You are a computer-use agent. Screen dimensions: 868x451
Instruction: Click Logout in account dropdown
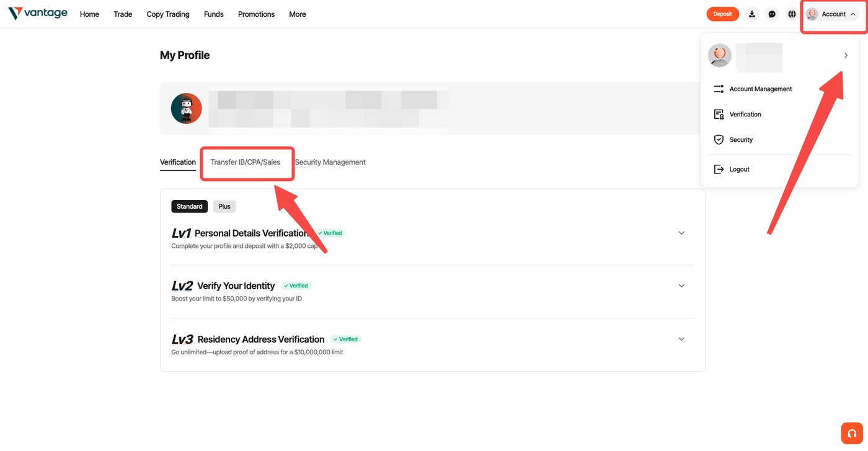(x=740, y=169)
